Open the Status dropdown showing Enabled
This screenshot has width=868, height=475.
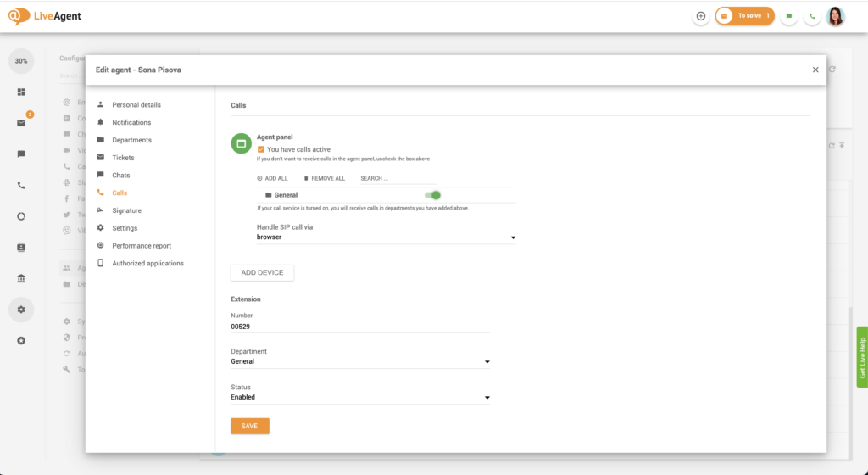click(x=360, y=397)
